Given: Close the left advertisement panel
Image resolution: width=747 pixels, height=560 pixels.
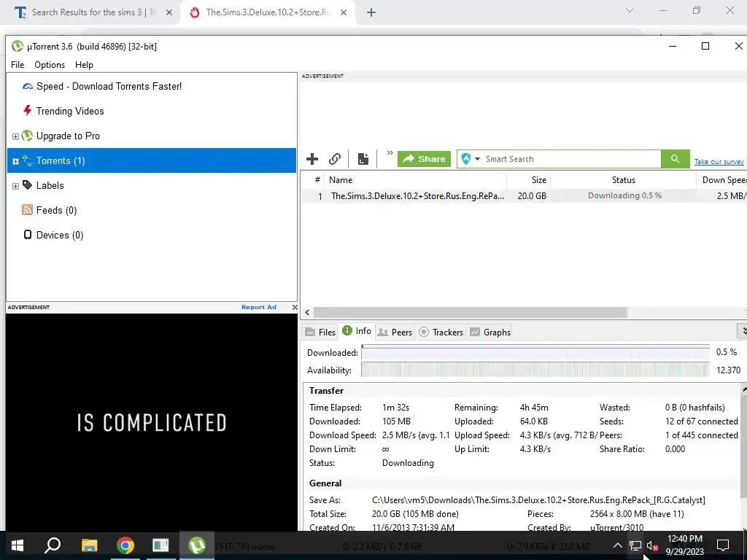Looking at the screenshot, I should pos(295,307).
